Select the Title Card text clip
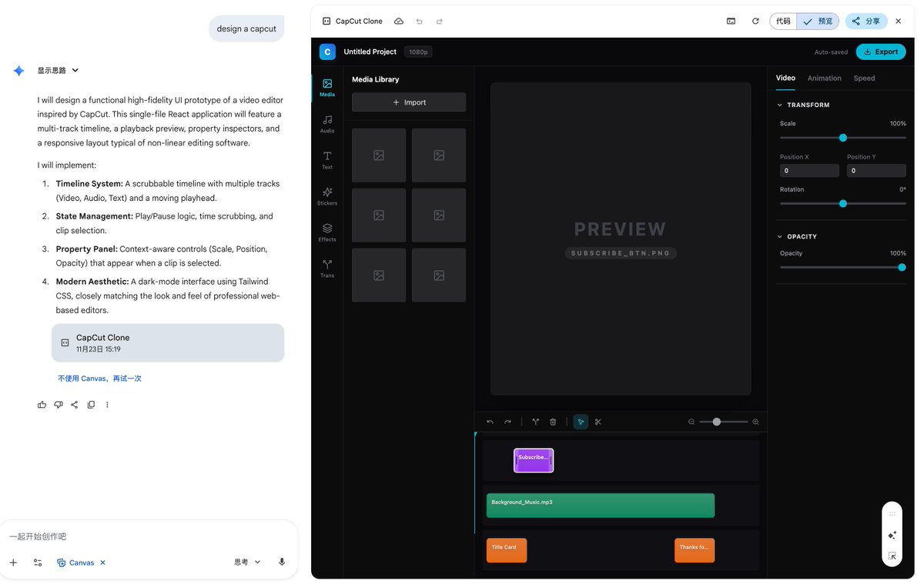 tap(507, 550)
